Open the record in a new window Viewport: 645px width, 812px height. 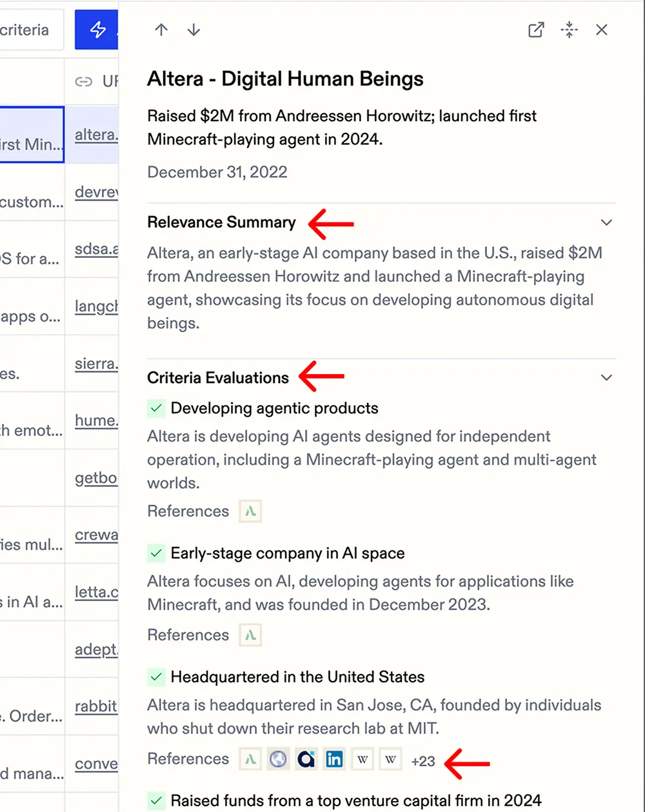(536, 30)
